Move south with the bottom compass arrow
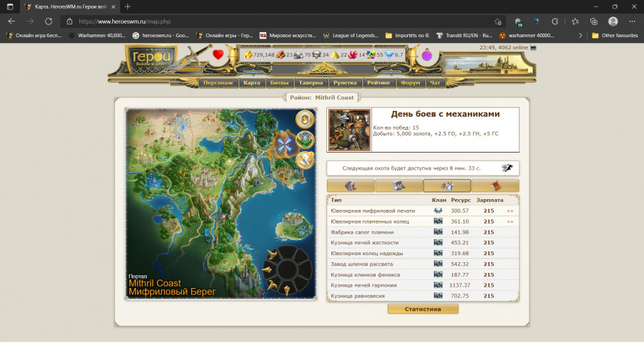644x346 pixels. [287, 290]
